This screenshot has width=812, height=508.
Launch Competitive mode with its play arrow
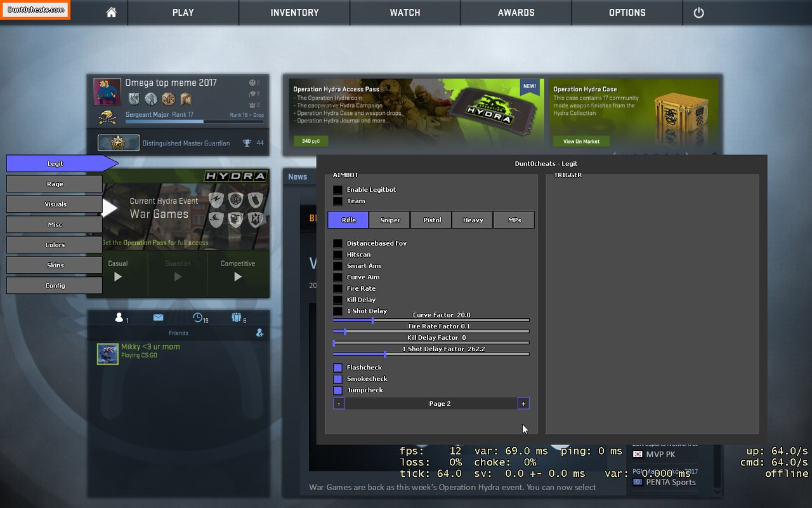coord(238,277)
